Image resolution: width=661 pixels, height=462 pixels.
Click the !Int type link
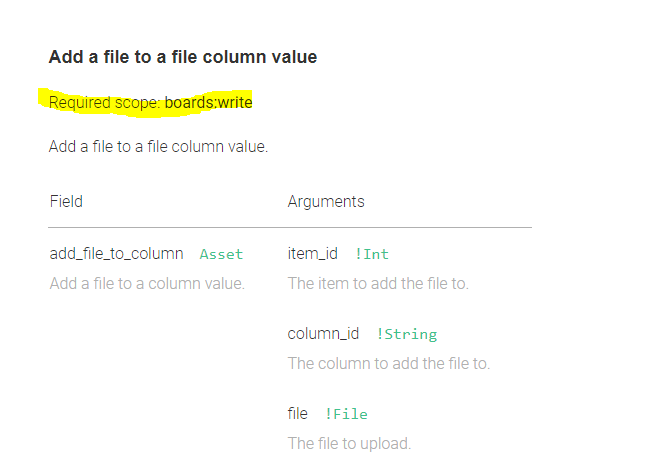tap(371, 254)
